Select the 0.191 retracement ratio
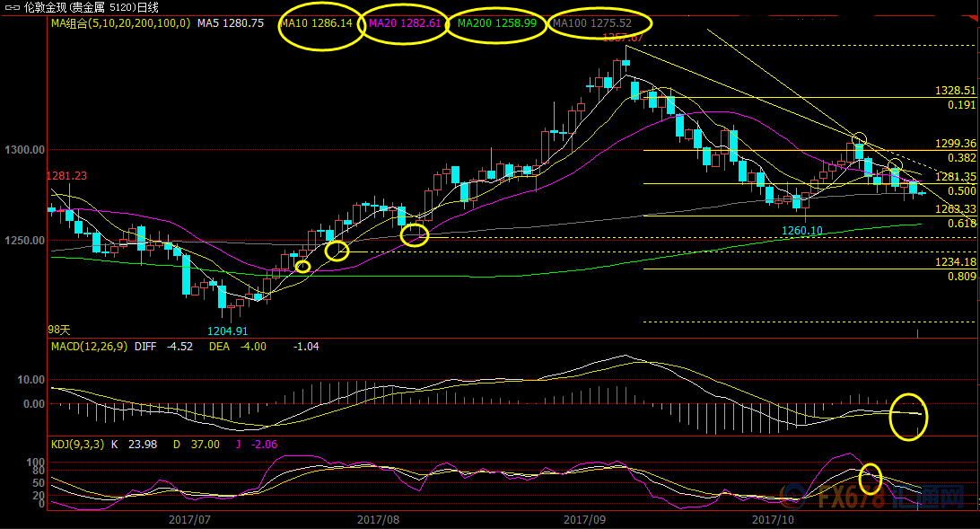 coord(961,105)
